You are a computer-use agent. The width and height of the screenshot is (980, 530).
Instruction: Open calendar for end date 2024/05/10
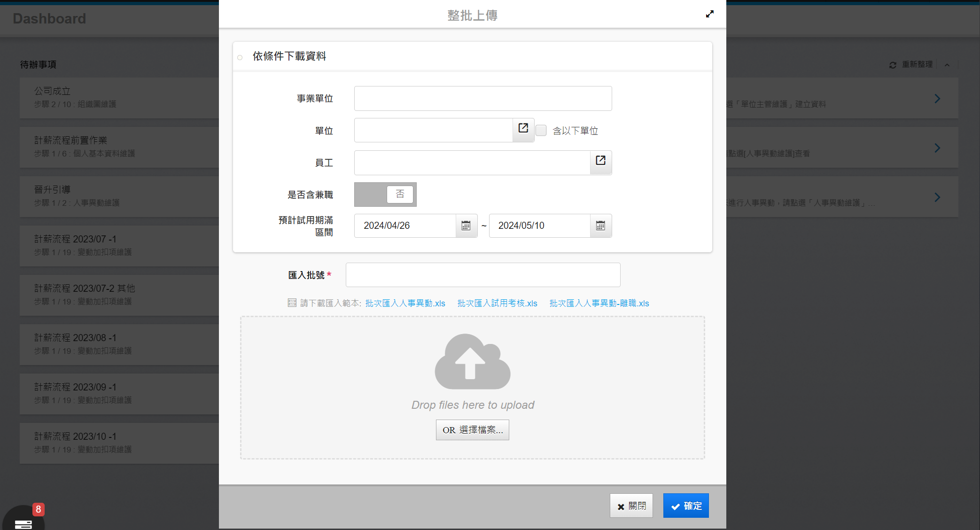click(600, 226)
